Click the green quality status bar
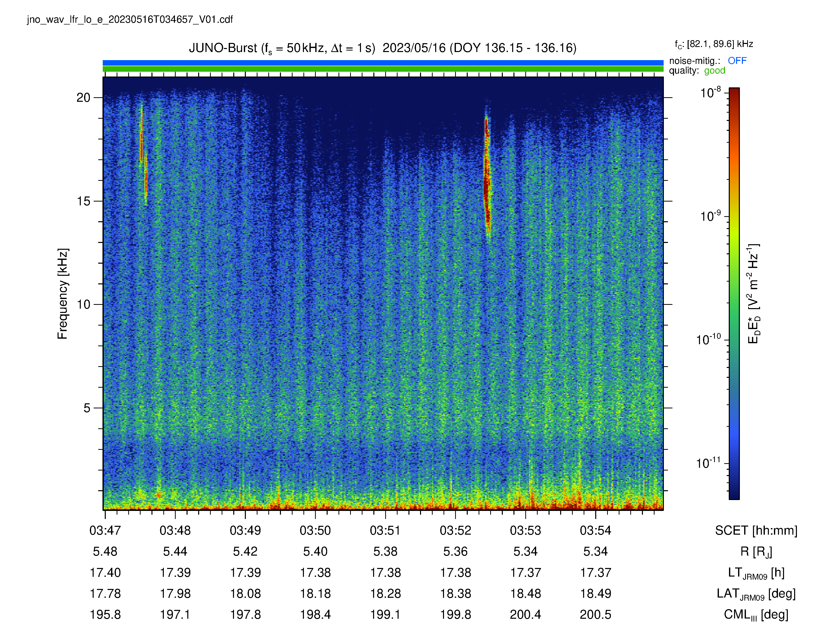 (x=383, y=69)
